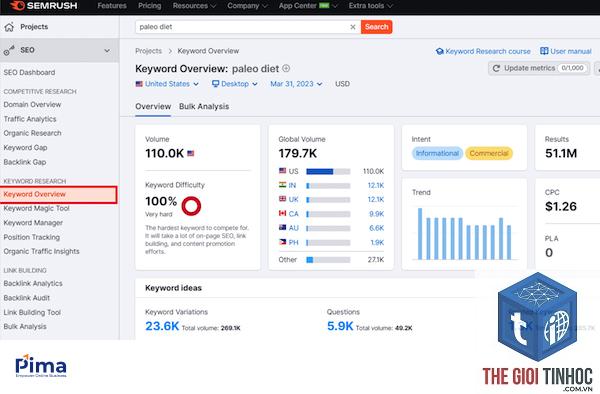Expand the Extra tools dropdown
The width and height of the screenshot is (600, 394).
pos(370,6)
